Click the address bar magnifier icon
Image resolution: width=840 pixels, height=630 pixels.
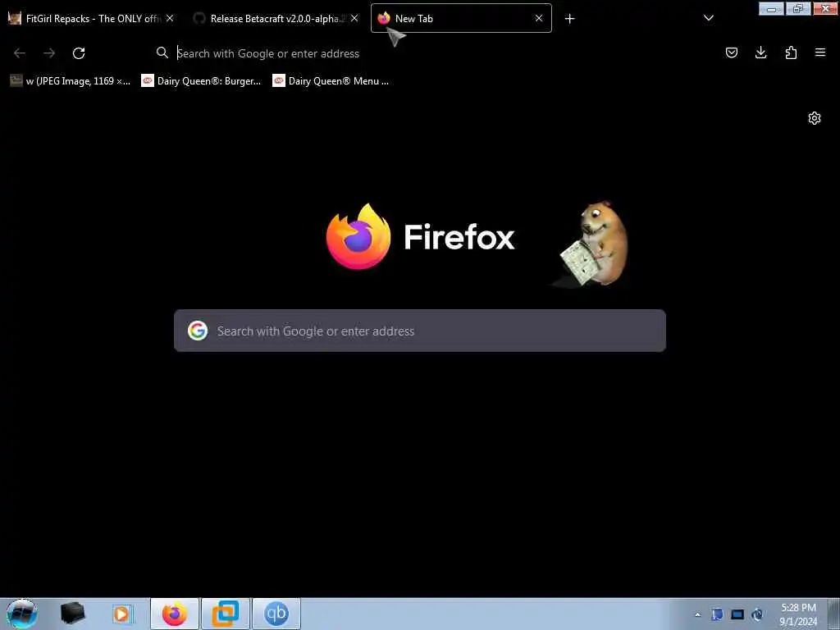coord(162,52)
